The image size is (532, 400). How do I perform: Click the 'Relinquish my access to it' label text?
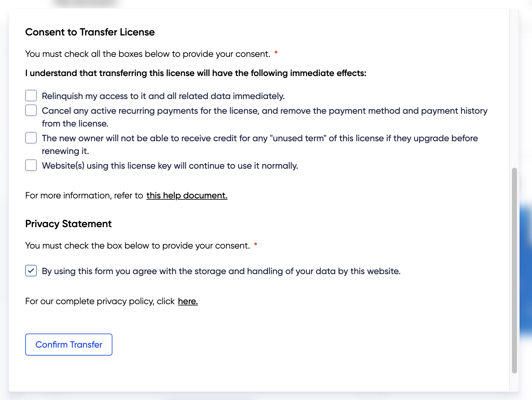tap(163, 96)
